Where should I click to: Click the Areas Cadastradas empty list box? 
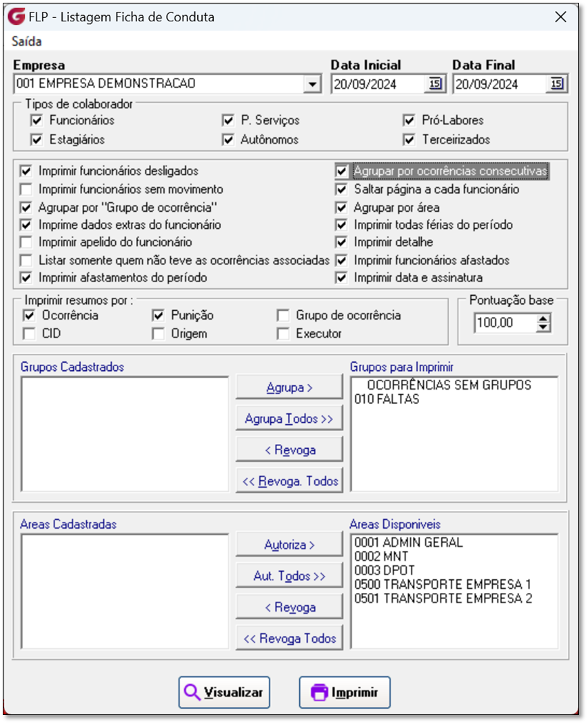[125, 592]
